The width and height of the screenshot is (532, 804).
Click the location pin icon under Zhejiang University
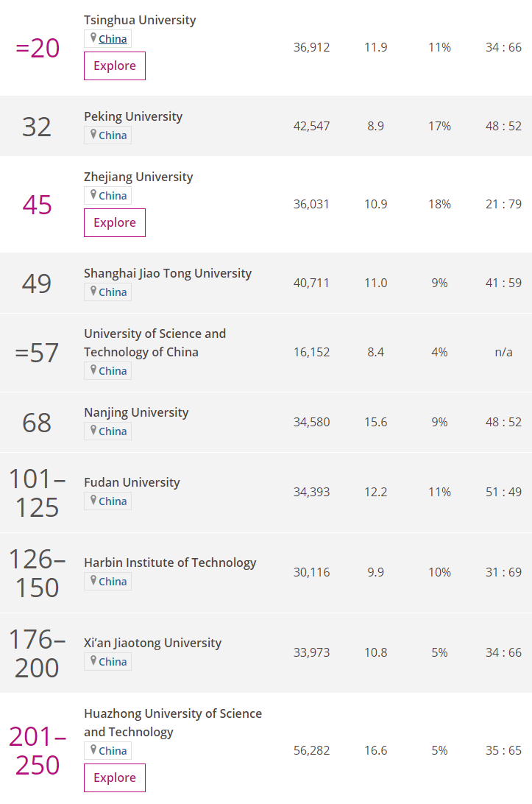[x=93, y=194]
